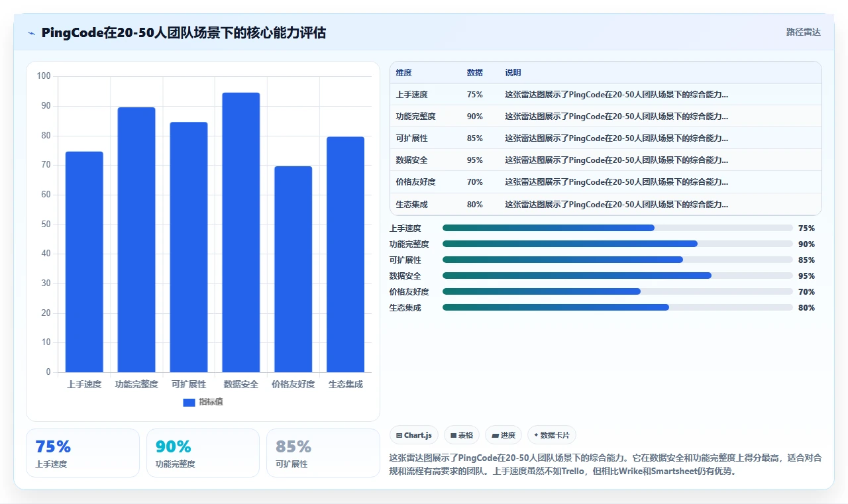Click the 数据安全 x-axis label
848x504 pixels.
pos(241,384)
